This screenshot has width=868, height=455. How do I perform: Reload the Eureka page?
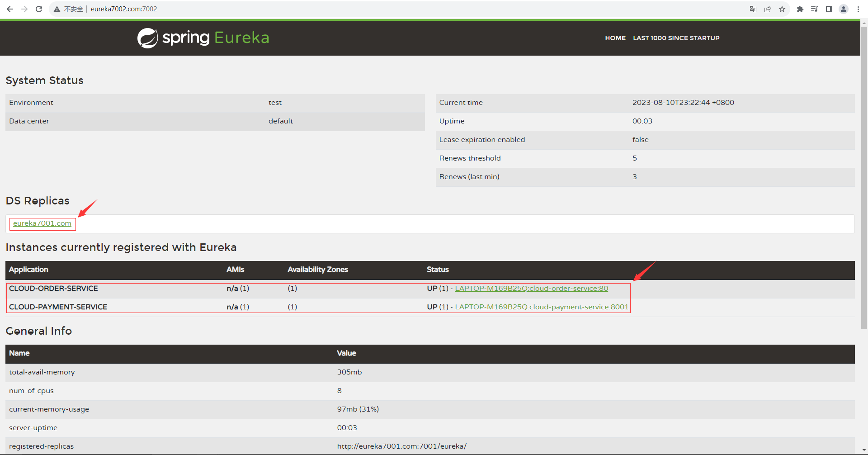pyautogui.click(x=39, y=9)
